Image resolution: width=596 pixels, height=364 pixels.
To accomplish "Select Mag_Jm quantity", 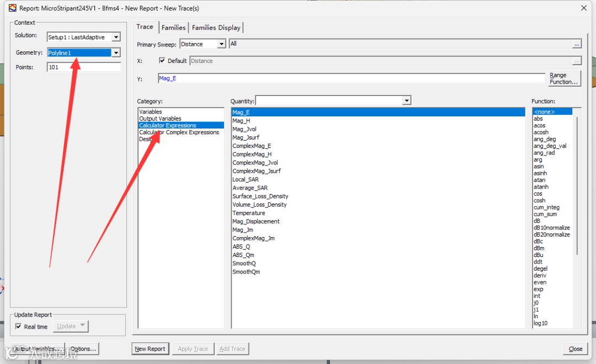I will point(243,230).
